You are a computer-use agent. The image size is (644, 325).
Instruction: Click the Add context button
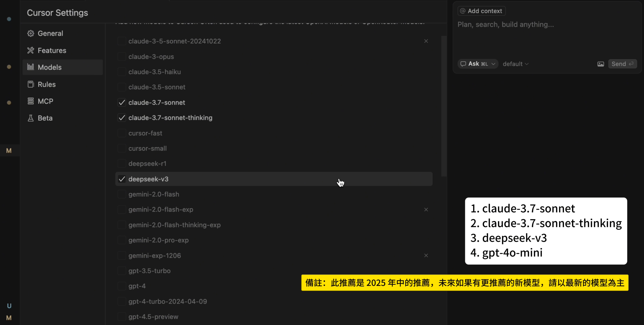(x=481, y=11)
